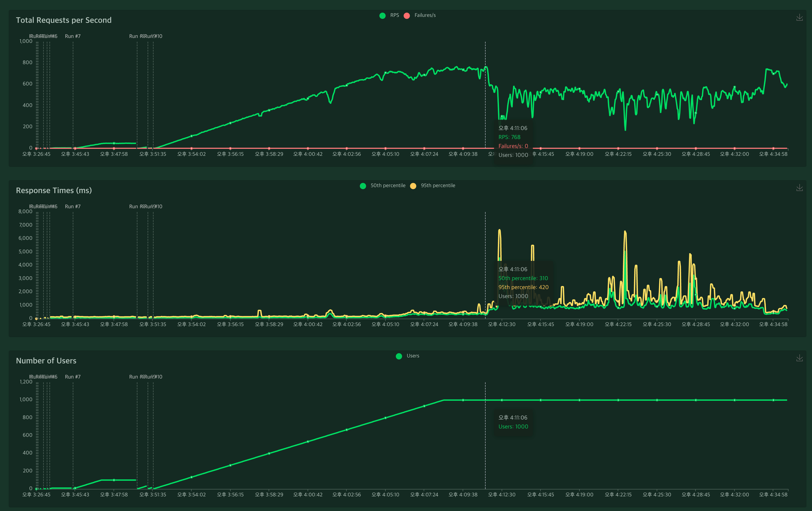812x511 pixels.
Task: Toggle the RPS series legend
Action: coord(394,15)
